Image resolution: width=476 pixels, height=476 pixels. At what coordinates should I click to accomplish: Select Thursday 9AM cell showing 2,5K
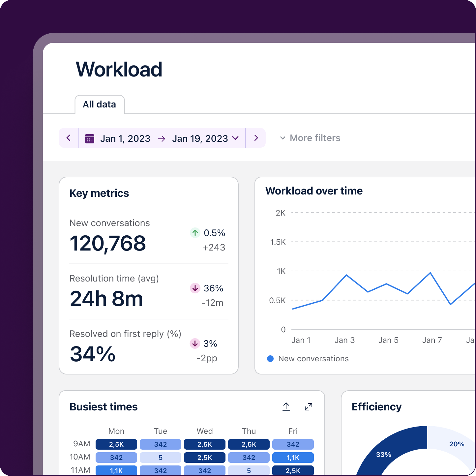point(249,444)
